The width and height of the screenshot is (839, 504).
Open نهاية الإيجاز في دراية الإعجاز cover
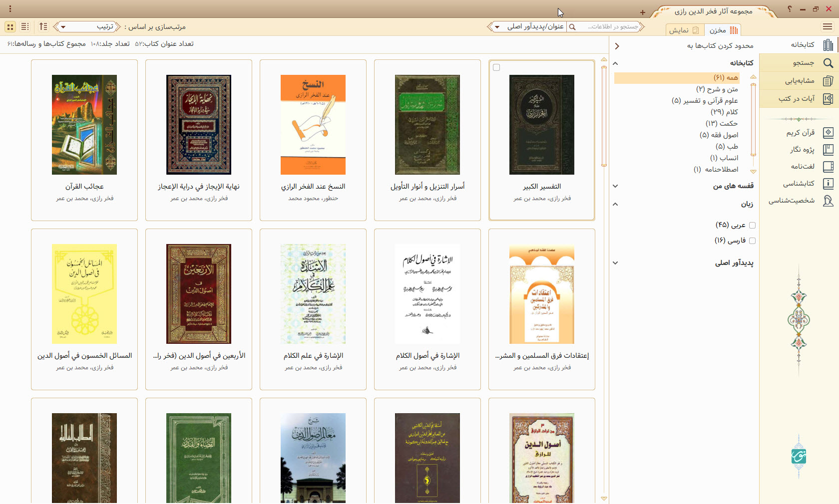coord(199,125)
